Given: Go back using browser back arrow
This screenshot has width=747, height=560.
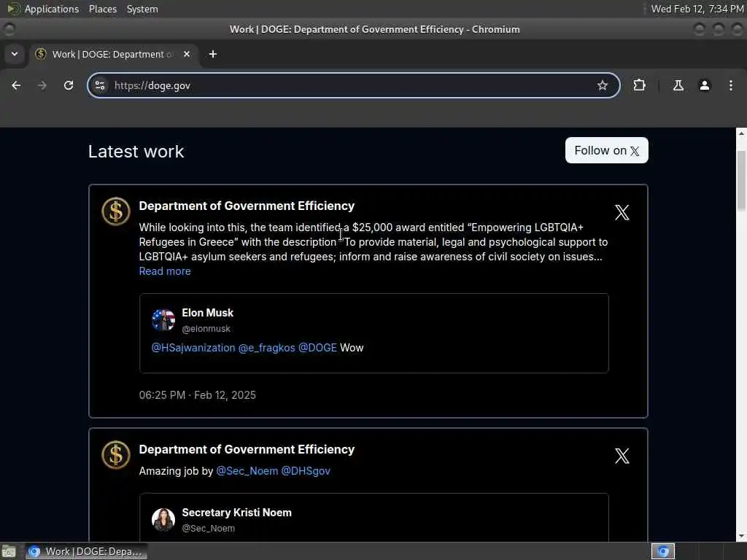Looking at the screenshot, I should pyautogui.click(x=16, y=85).
